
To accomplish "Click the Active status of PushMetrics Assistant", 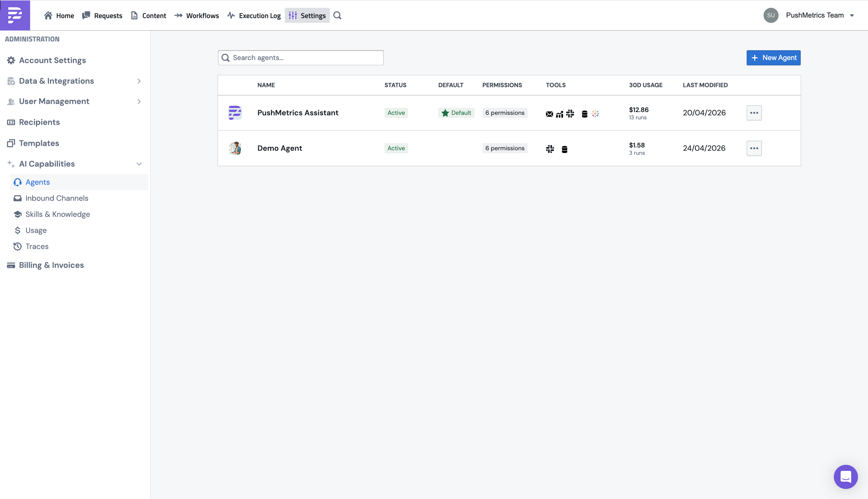I will point(396,113).
